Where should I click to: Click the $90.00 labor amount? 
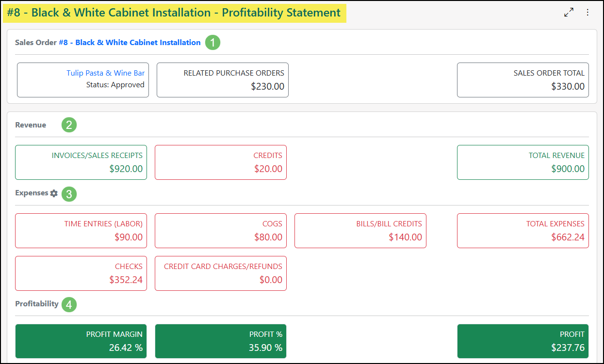click(x=129, y=237)
